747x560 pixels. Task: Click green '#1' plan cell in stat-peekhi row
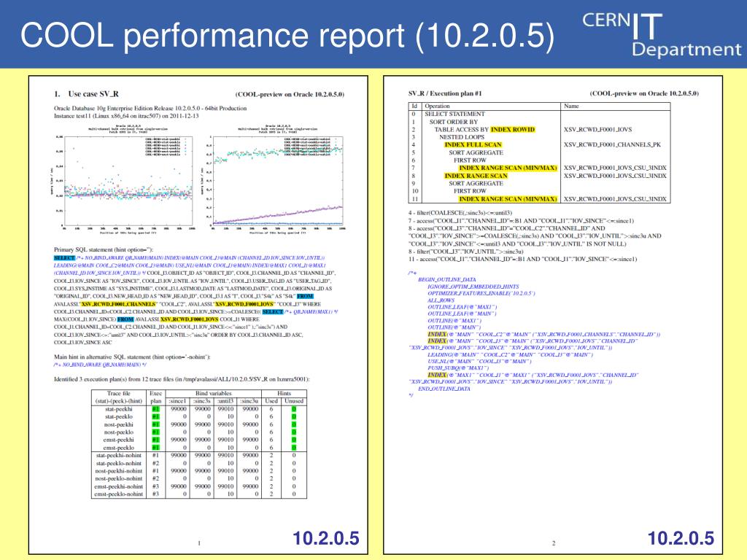point(155,409)
